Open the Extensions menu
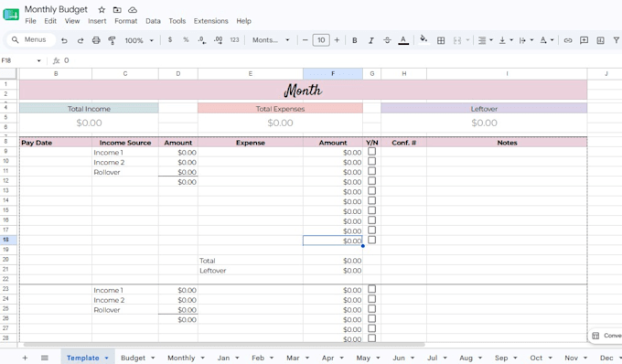622x364 pixels. 210,21
